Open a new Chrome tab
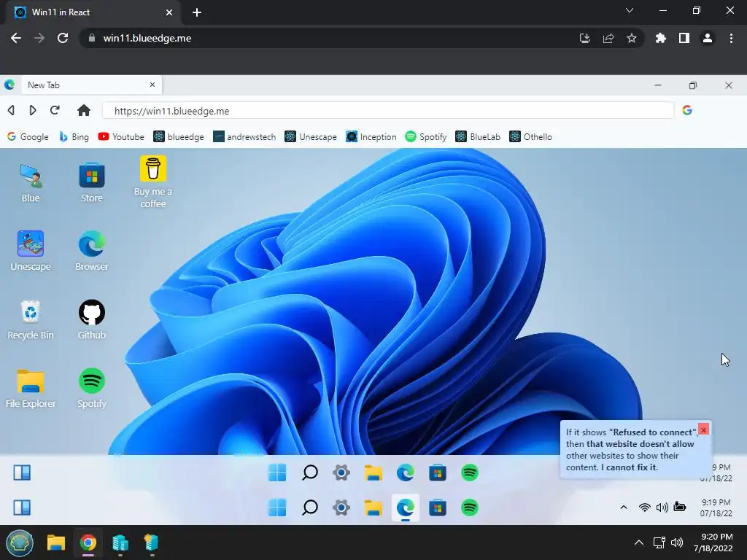Viewport: 747px width, 560px height. (x=197, y=12)
